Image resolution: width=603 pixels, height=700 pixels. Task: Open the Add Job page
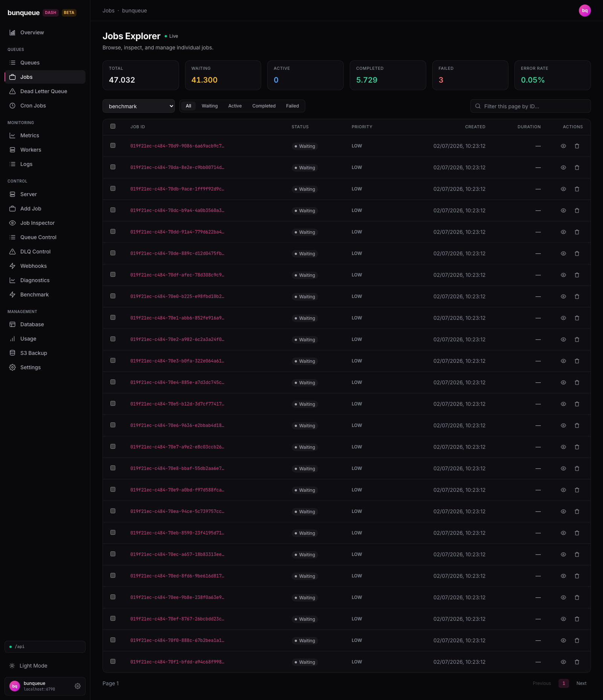[45, 209]
